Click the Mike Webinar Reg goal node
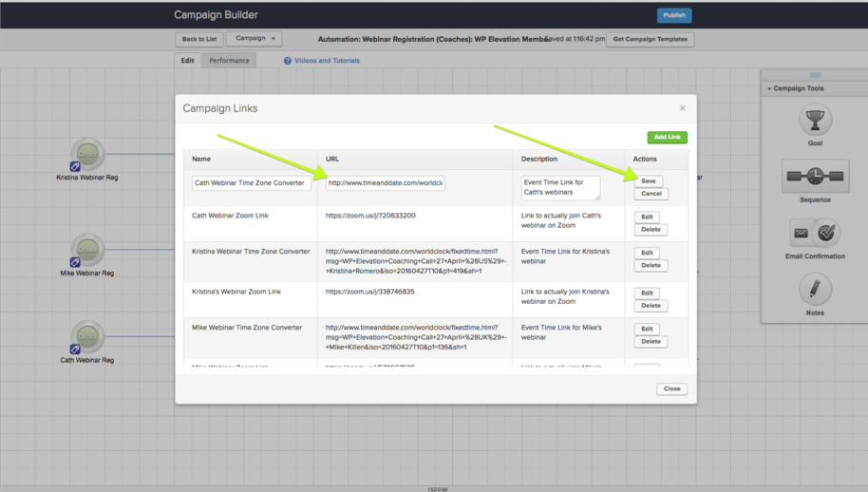Viewport: 868px width, 492px height. (87, 249)
